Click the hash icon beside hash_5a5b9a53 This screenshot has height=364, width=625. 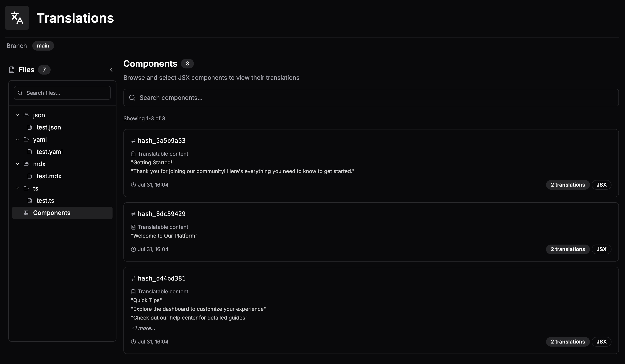coord(133,141)
